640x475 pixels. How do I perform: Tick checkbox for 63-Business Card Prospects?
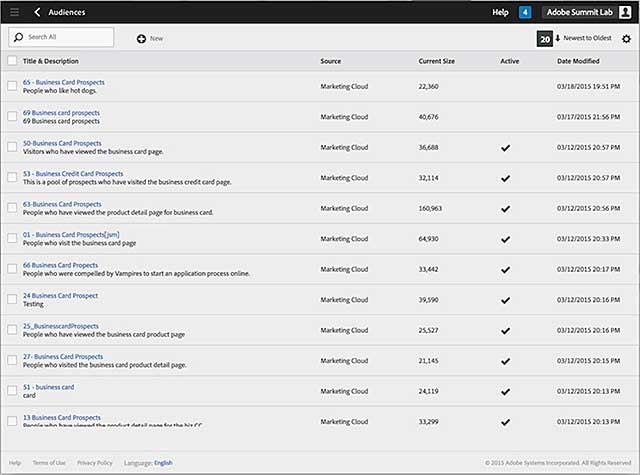pyautogui.click(x=12, y=208)
